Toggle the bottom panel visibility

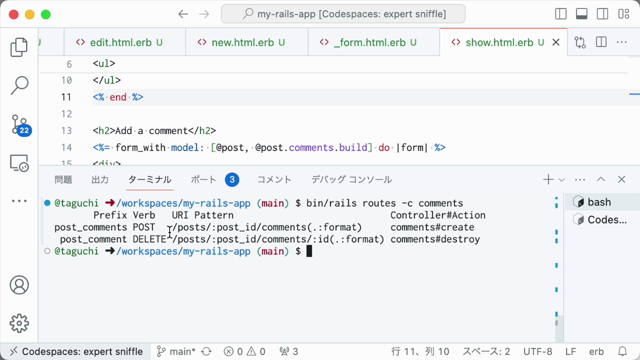582,14
